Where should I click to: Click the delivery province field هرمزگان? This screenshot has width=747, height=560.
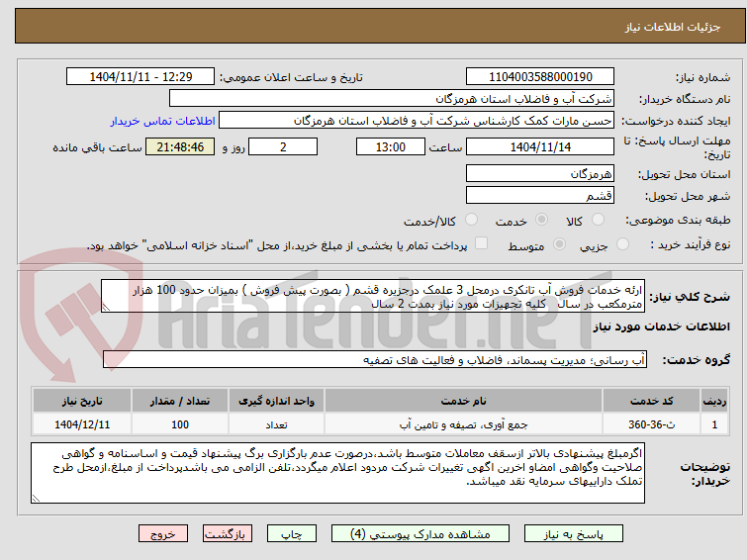540,173
